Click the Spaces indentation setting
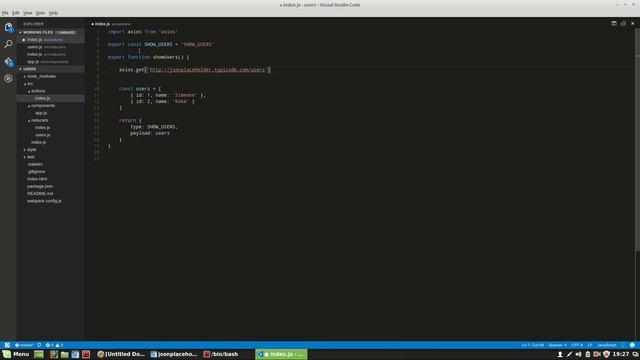The width and height of the screenshot is (640, 360). click(x=557, y=345)
